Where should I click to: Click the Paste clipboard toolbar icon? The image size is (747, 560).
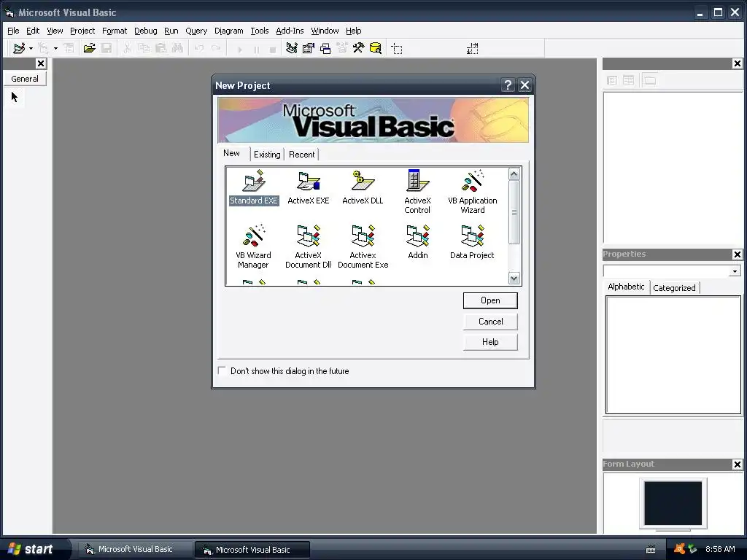(x=160, y=48)
